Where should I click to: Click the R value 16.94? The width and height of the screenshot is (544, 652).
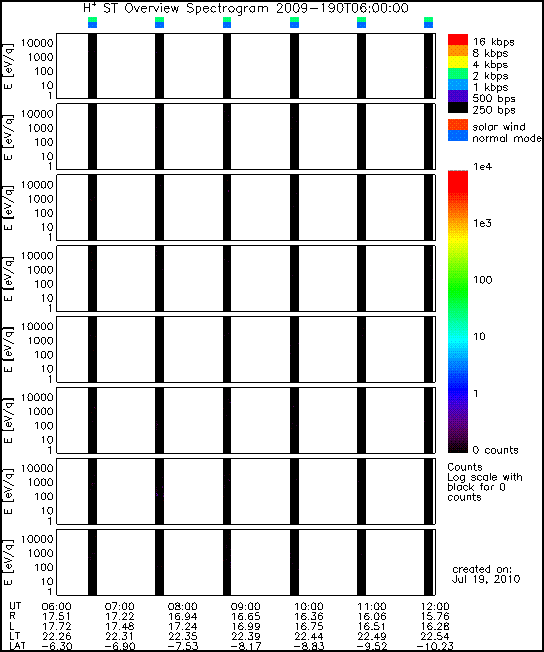pos(183,617)
